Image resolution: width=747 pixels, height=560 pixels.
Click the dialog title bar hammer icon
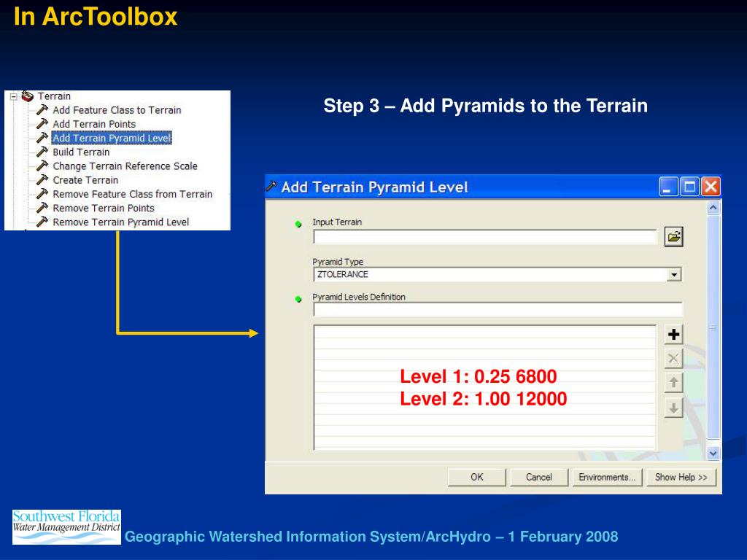click(272, 186)
